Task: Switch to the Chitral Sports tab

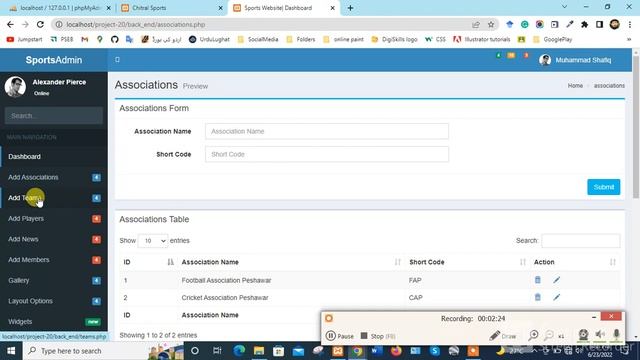Action: point(173,8)
